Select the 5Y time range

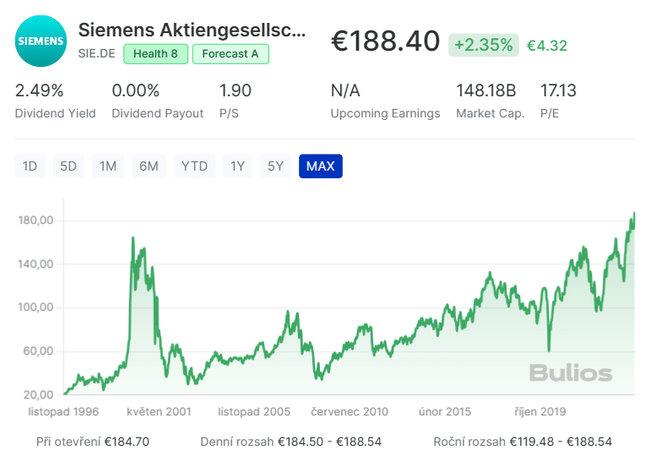(x=275, y=166)
